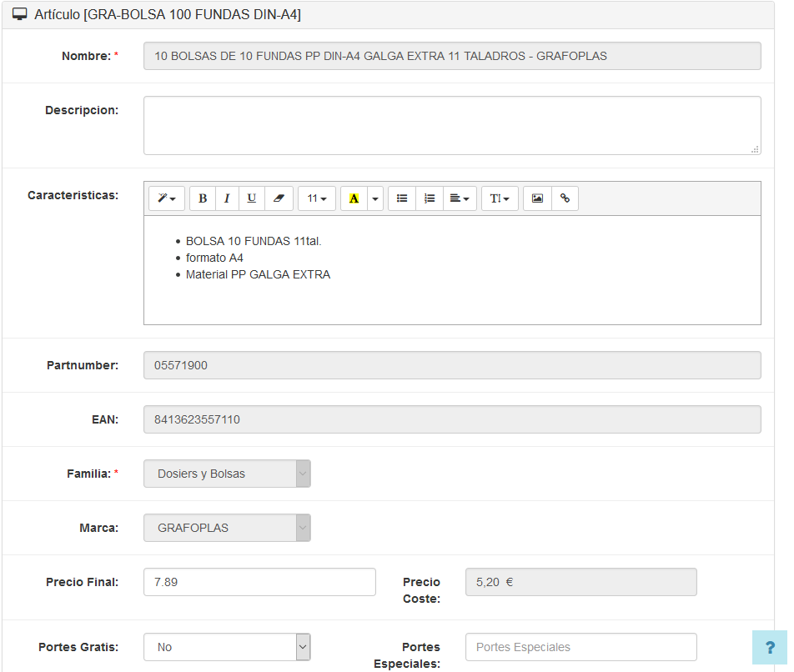
Task: Open the Marca dropdown showing GRAFOPLAS
Action: (227, 528)
